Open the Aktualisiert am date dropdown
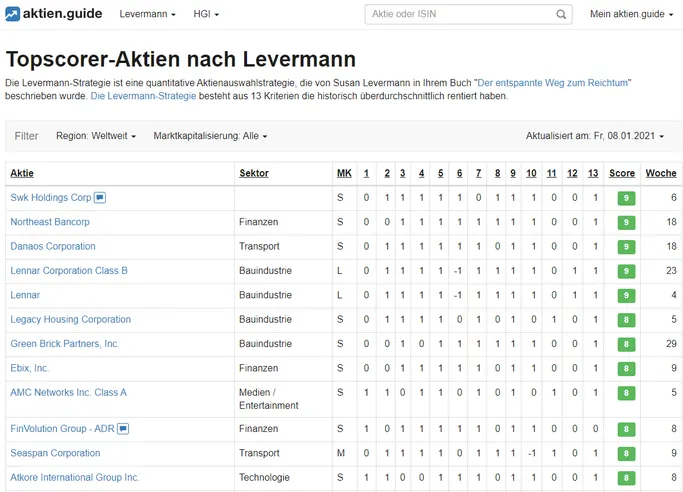 coord(595,136)
